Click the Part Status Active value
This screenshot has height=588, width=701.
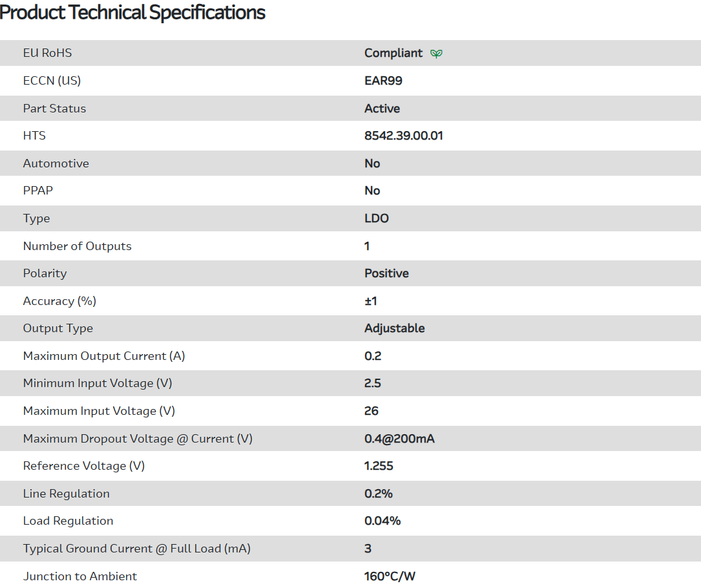(x=382, y=109)
